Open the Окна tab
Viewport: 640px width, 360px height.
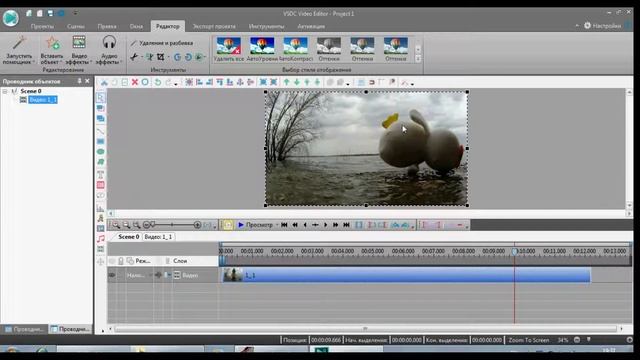point(136,26)
